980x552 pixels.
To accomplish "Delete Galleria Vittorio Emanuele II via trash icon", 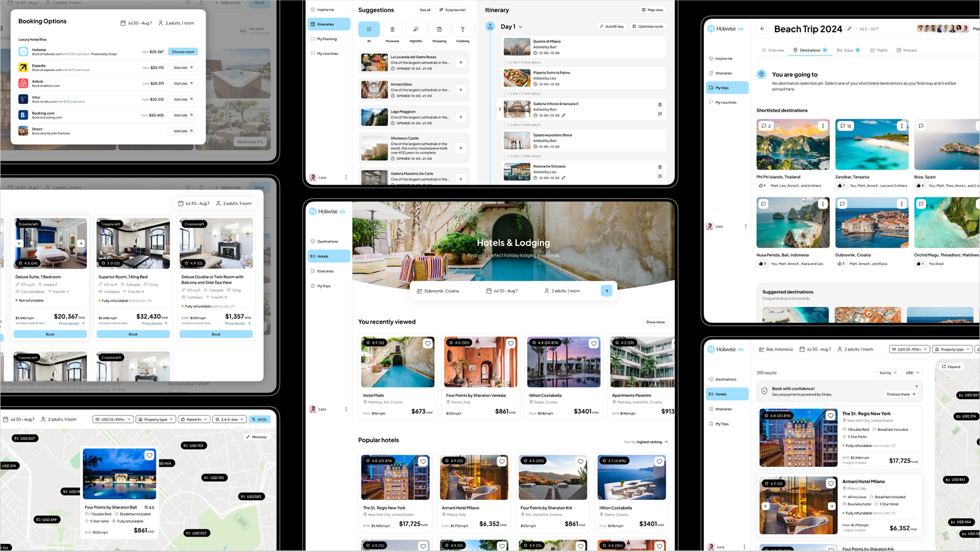I will (x=660, y=105).
